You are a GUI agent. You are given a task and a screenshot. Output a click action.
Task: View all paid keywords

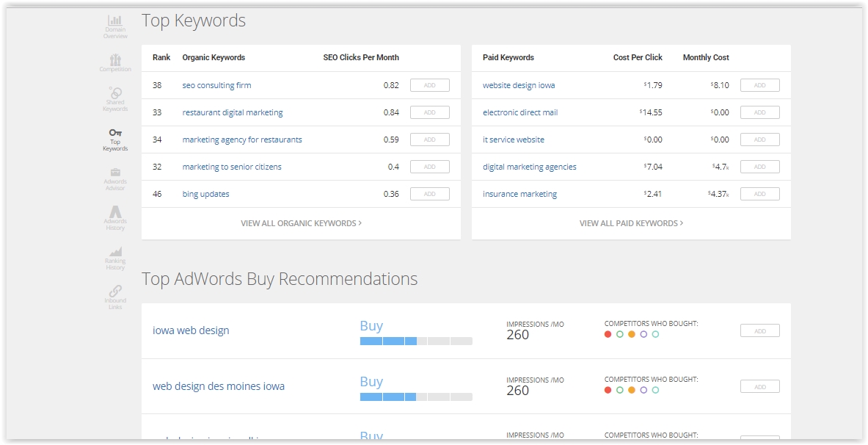[x=631, y=223]
